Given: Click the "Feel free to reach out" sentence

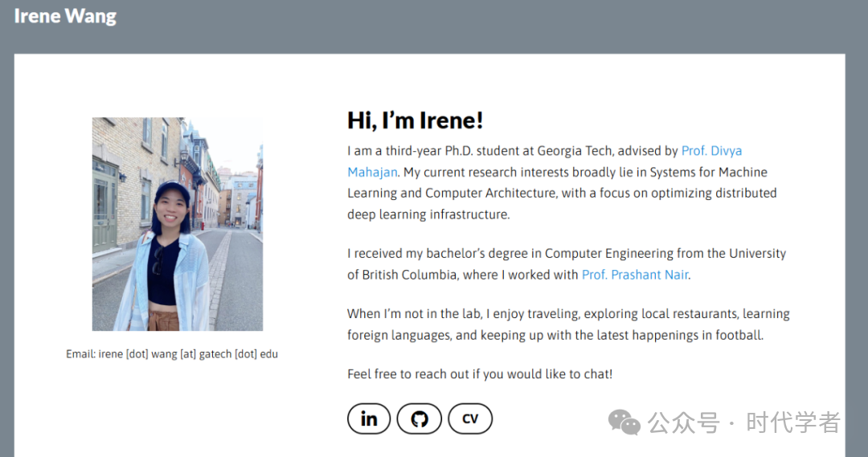Looking at the screenshot, I should point(479,374).
